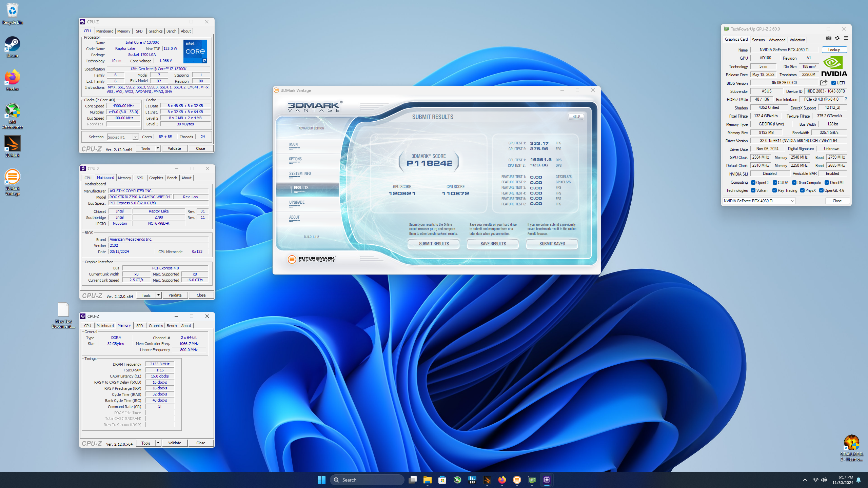Click the GPU-Z refresh icon
Viewport: 868px width, 488px height.
(837, 38)
